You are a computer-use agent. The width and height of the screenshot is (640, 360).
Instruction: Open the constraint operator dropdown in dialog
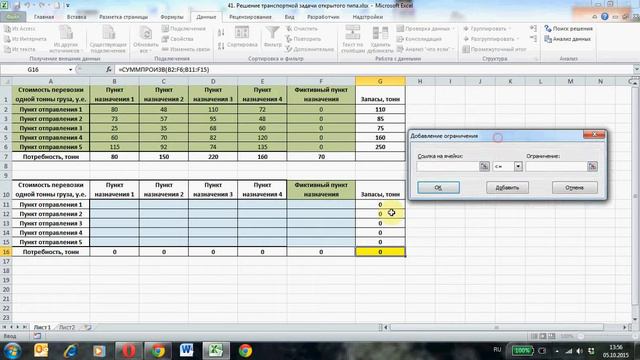(518, 166)
